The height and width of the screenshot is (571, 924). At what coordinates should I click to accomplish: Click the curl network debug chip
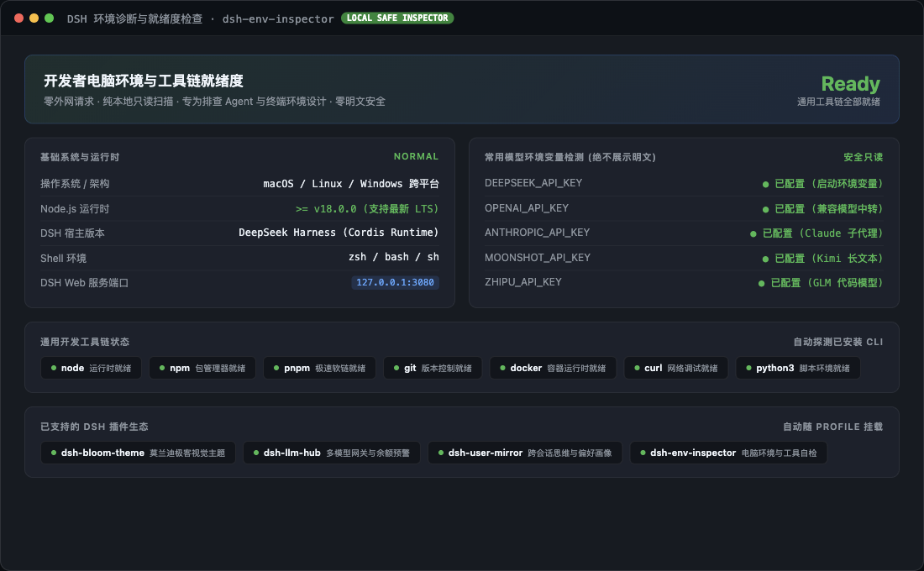[x=676, y=368]
